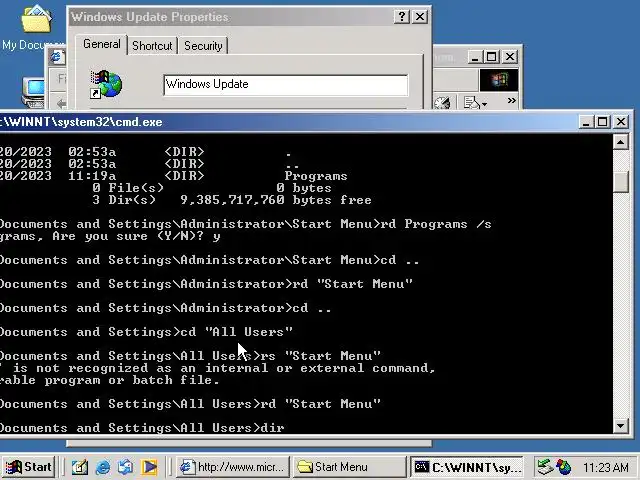The width and height of the screenshot is (640, 480).
Task: Switch to the General tab
Action: (x=102, y=44)
